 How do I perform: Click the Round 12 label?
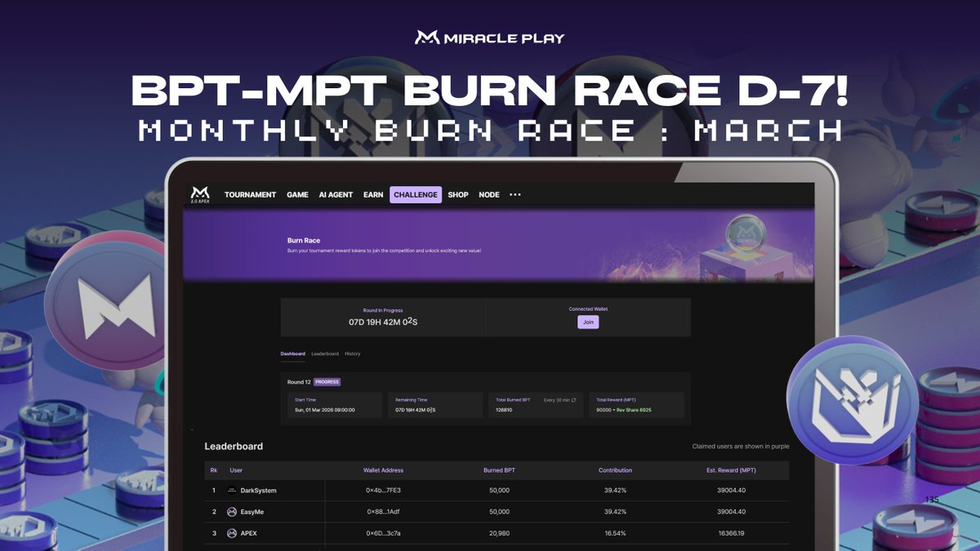(x=299, y=382)
